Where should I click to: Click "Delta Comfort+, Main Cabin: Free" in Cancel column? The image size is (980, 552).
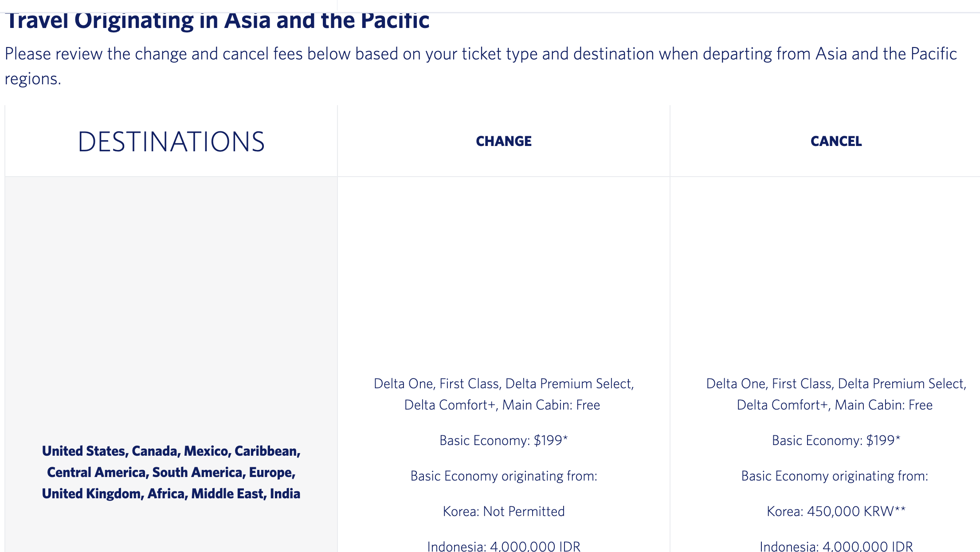[x=835, y=405]
